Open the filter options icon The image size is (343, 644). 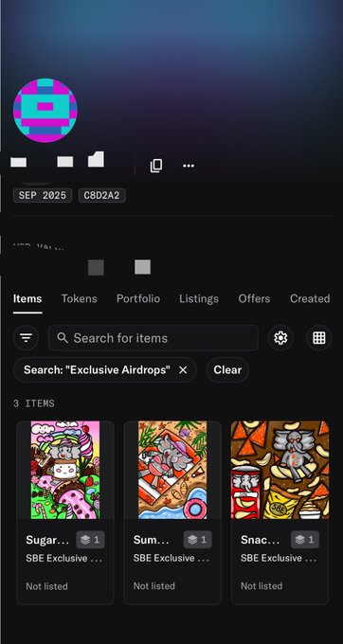pos(26,337)
